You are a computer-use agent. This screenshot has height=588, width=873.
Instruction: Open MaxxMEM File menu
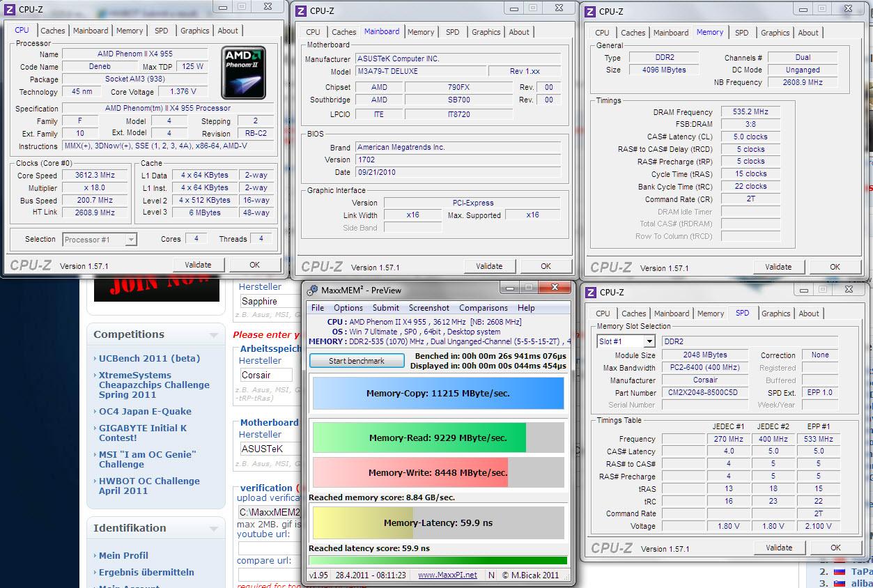pyautogui.click(x=318, y=308)
